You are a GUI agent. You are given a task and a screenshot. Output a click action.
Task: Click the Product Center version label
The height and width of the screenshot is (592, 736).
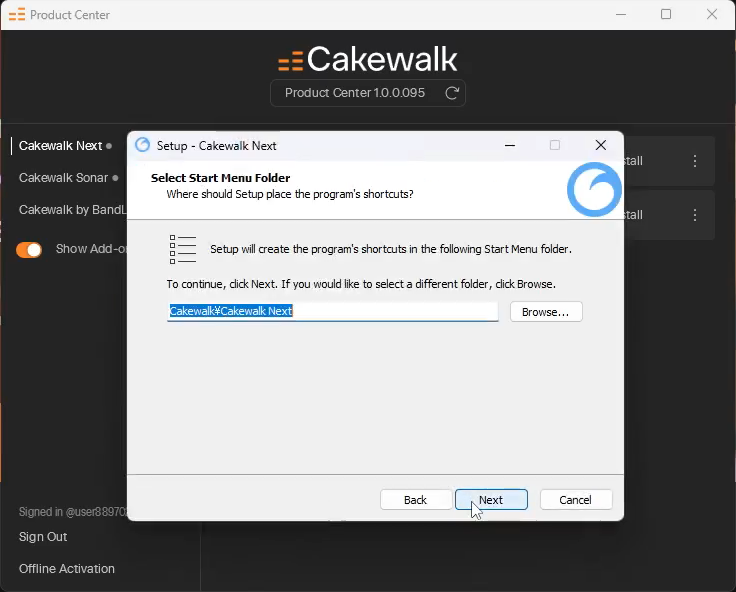click(x=355, y=93)
